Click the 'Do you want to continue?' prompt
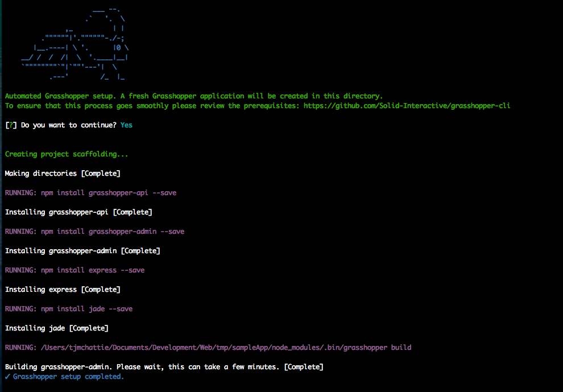This screenshot has height=392, width=563. [69, 125]
